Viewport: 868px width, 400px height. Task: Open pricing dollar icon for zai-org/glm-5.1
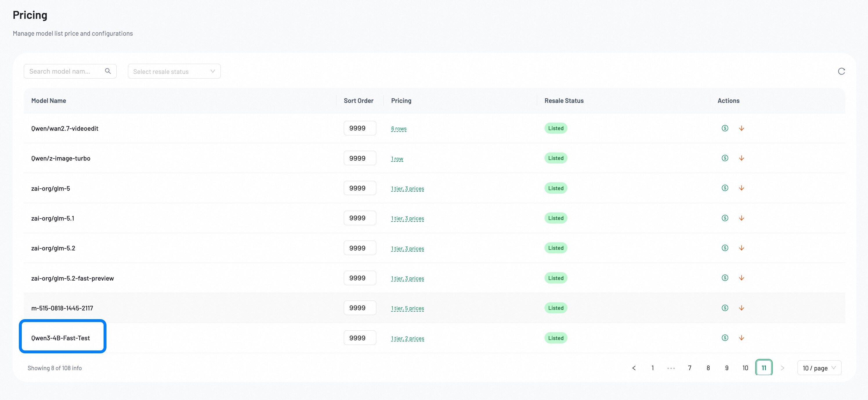(x=725, y=218)
